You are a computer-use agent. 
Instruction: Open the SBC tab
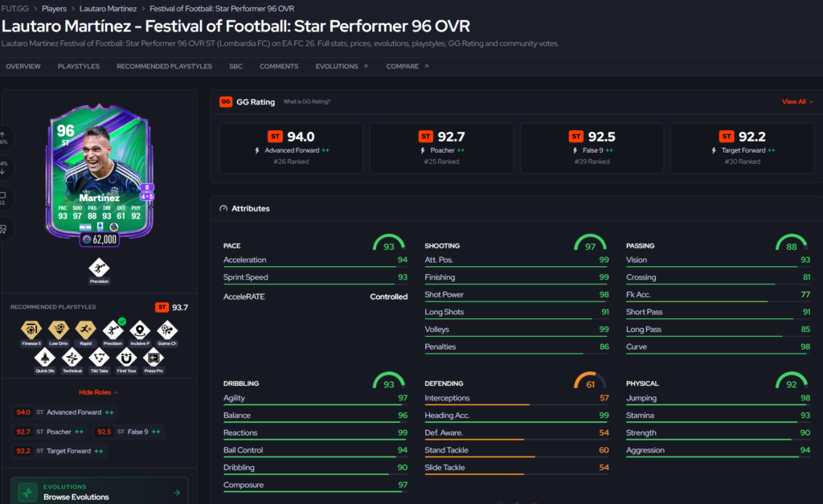235,66
